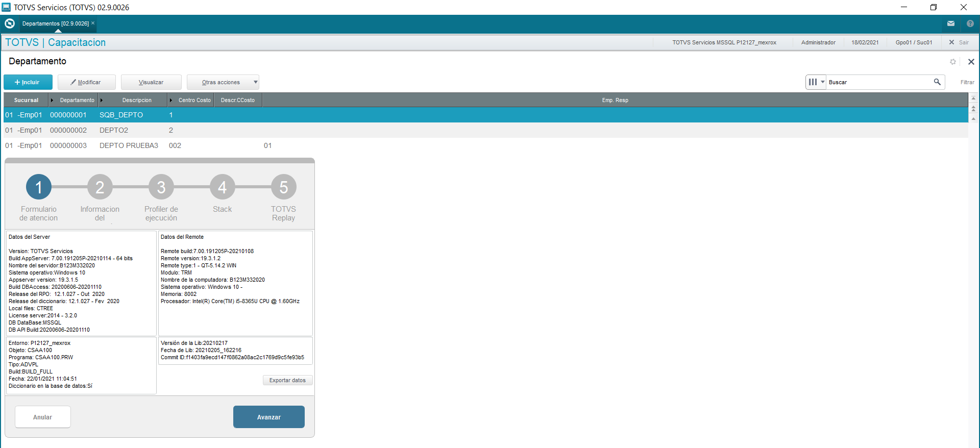The width and height of the screenshot is (980, 448).
Task: Click the TOTVS Servicios MSSQL P12127_mexrox label
Action: click(x=724, y=42)
